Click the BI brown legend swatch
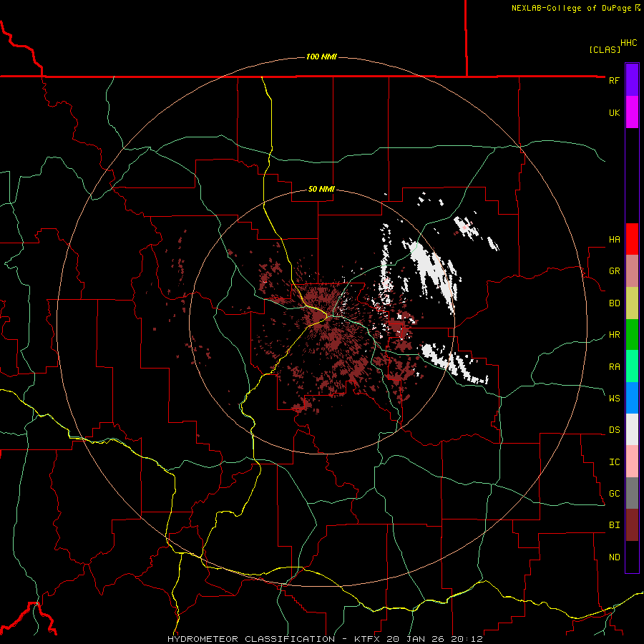Screen dimensions: 644x644 (x=632, y=525)
